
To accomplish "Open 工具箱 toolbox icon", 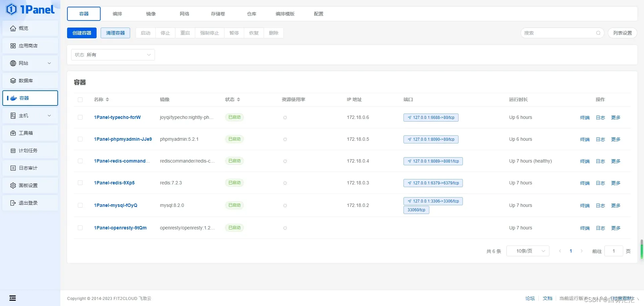I will click(x=13, y=133).
